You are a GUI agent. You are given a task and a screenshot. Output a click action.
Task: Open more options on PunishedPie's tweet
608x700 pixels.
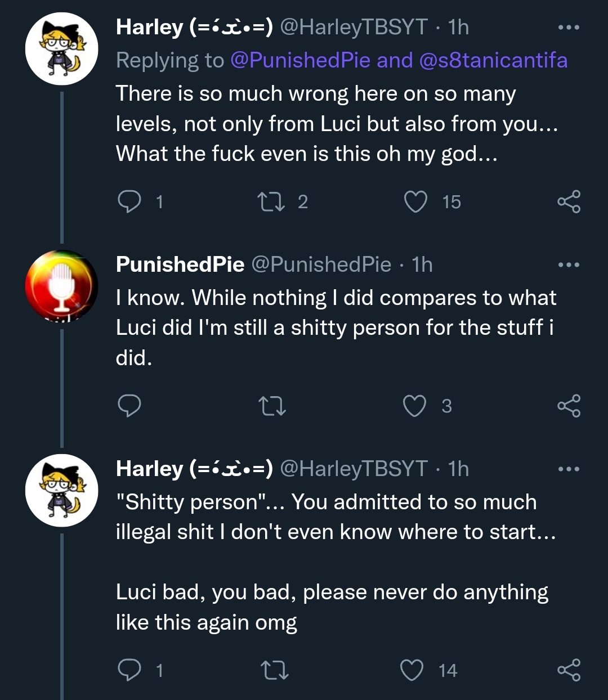[569, 264]
